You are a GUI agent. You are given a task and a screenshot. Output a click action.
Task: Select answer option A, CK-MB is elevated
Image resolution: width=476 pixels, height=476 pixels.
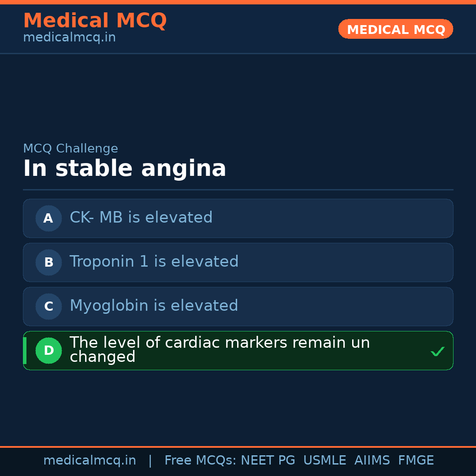click(x=238, y=218)
